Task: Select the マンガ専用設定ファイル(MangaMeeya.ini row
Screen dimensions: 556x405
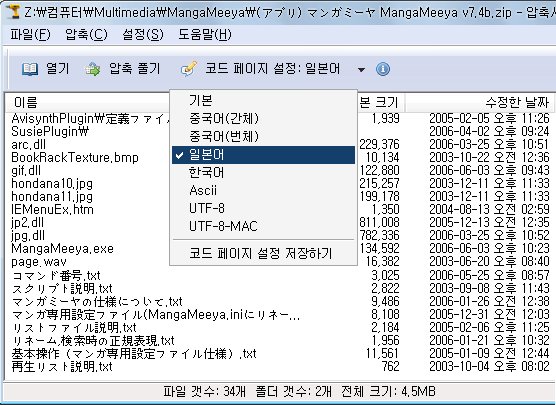Action: point(156,315)
